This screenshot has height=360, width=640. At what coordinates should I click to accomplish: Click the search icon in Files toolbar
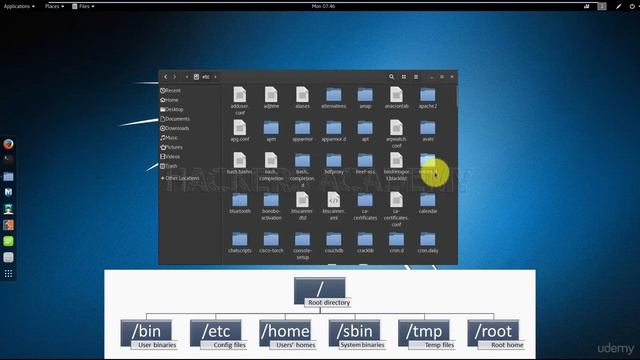[391, 77]
